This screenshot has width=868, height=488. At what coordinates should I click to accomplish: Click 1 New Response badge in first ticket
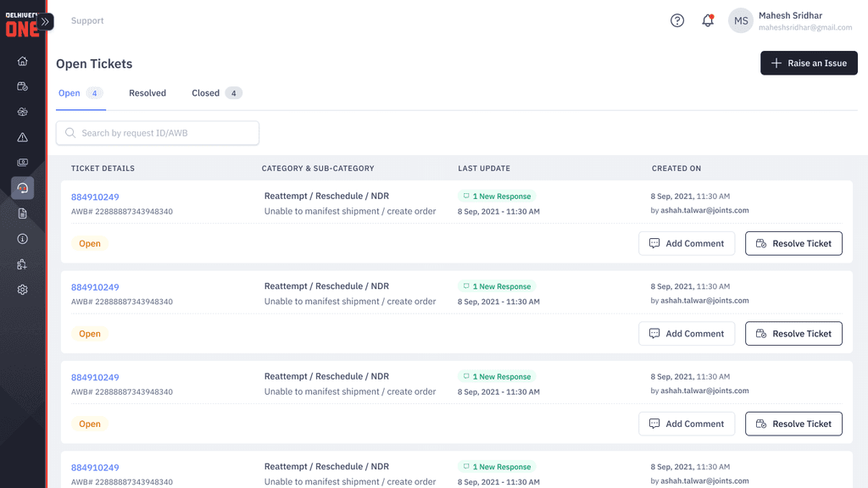[497, 197]
